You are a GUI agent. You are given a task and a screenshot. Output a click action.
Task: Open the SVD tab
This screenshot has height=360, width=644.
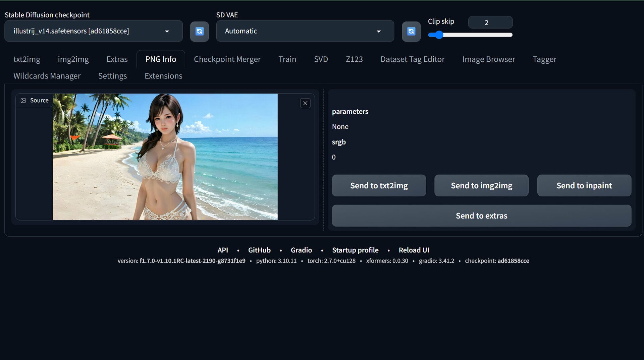pos(321,59)
